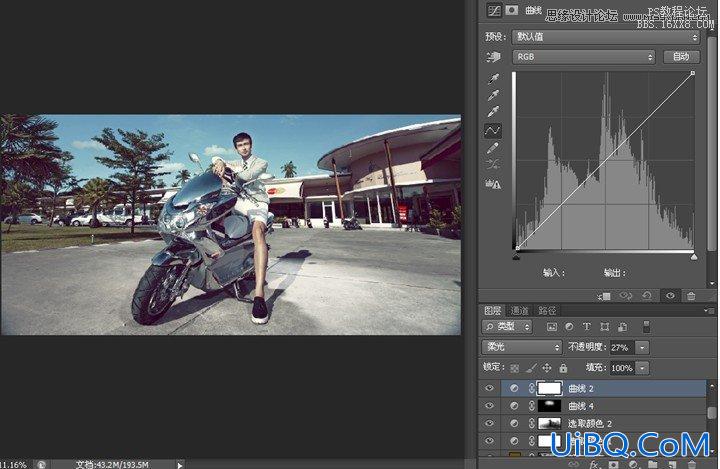Image resolution: width=720 pixels, height=469 pixels.
Task: Open the Layers panel flyout menu
Action: 708,311
